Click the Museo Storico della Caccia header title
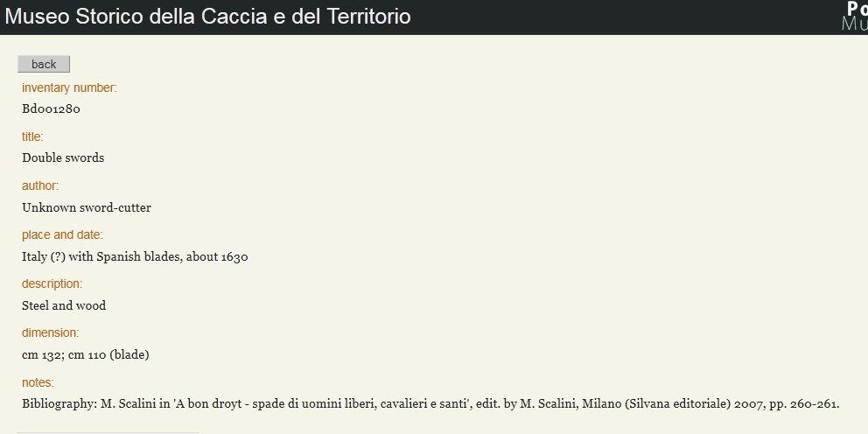 pos(207,17)
